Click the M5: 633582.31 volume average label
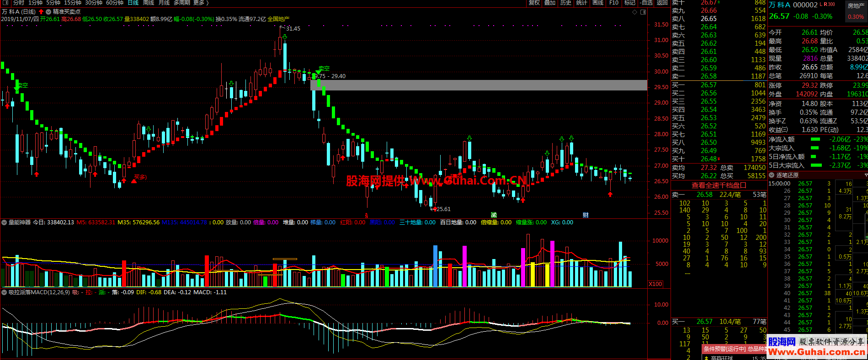This screenshot has width=868, height=360. point(96,222)
